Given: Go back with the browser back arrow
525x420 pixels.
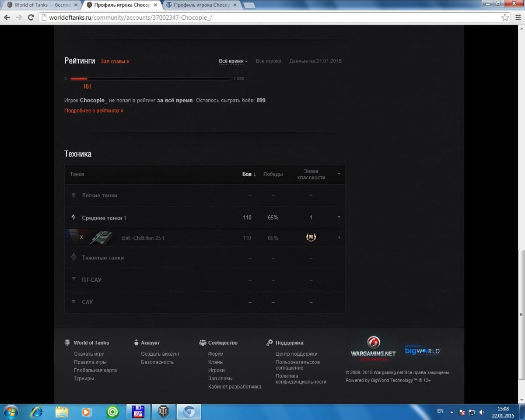Looking at the screenshot, I should (x=7, y=17).
